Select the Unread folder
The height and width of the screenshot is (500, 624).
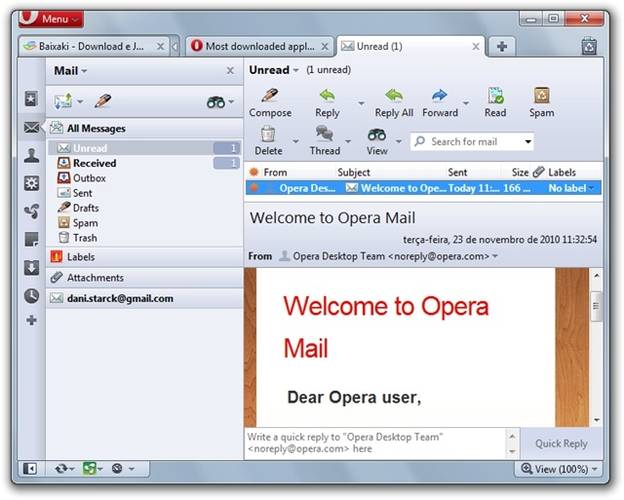click(x=145, y=148)
